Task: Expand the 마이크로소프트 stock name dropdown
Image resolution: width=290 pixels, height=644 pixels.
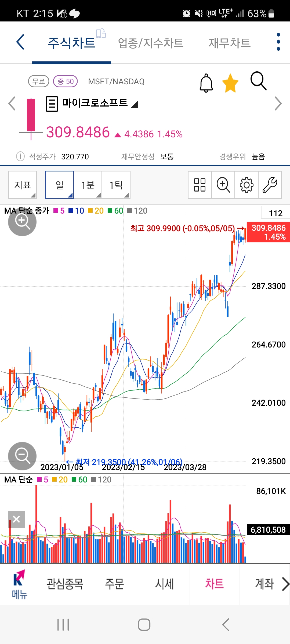Action: (100, 103)
